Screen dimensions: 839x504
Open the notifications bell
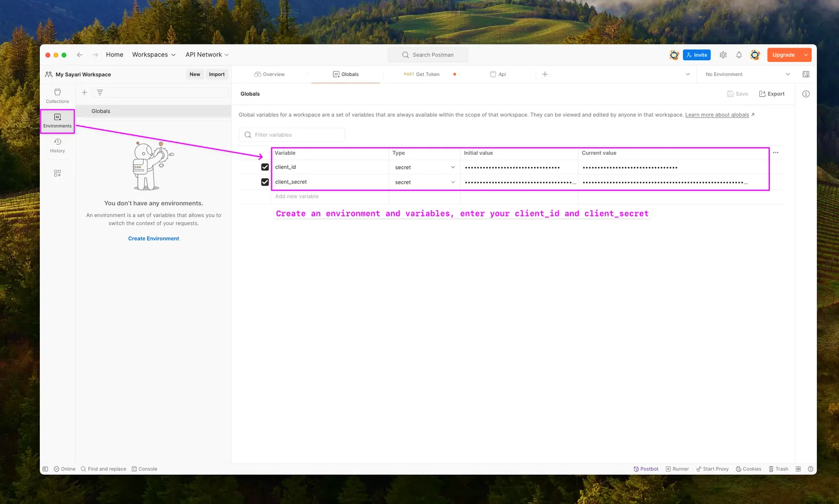(x=739, y=54)
